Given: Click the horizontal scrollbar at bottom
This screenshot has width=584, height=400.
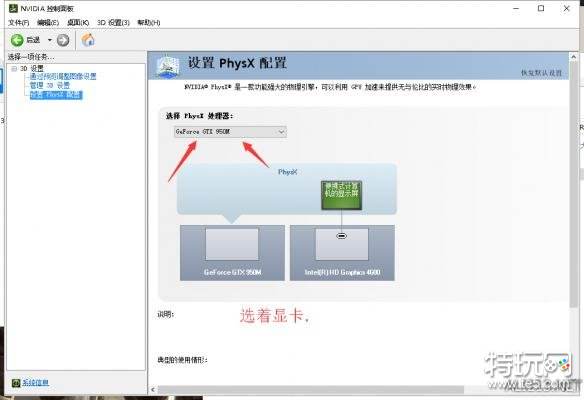Looking at the screenshot, I should [x=311, y=390].
